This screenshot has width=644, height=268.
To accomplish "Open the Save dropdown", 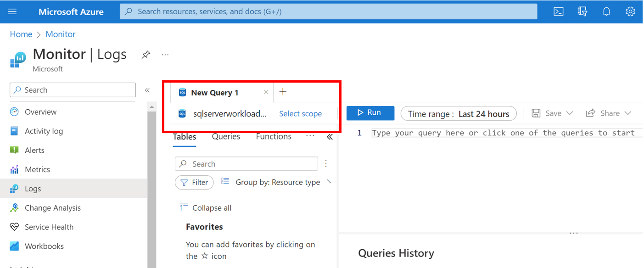I will (552, 113).
